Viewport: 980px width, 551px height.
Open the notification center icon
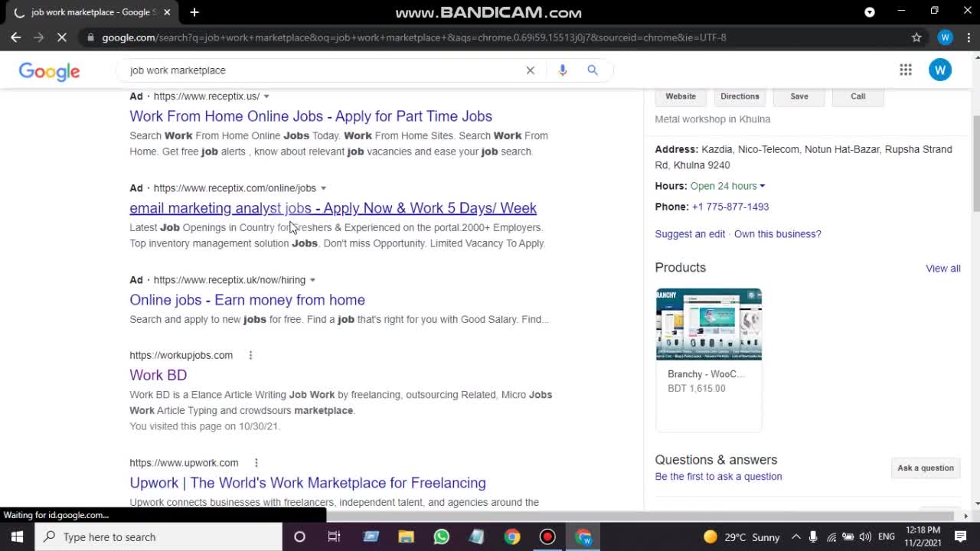coord(961,536)
